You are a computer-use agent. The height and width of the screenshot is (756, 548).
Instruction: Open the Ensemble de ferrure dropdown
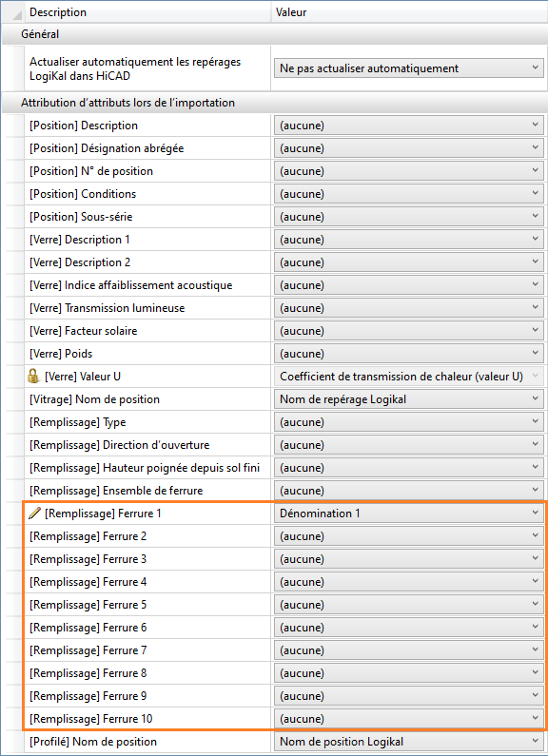(408, 491)
